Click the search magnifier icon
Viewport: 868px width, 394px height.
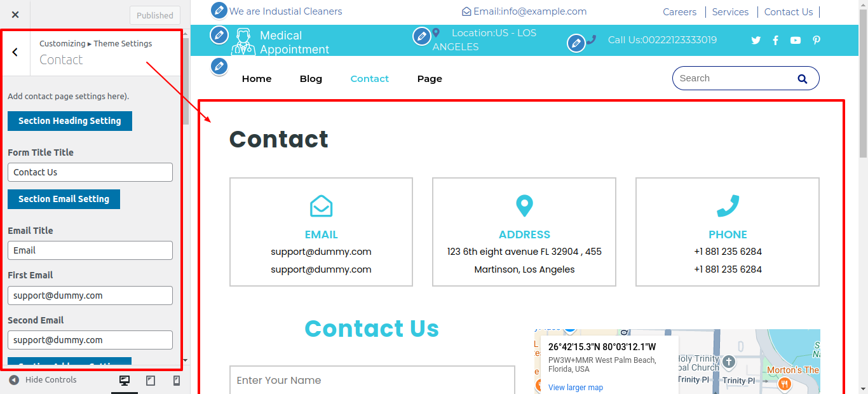(802, 79)
